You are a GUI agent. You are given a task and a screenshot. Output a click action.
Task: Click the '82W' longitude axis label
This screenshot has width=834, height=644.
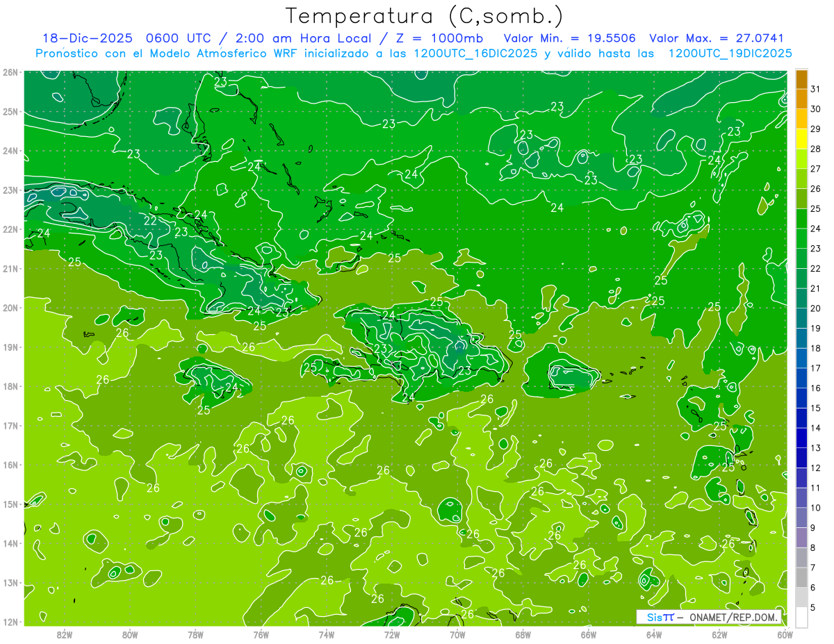65,634
